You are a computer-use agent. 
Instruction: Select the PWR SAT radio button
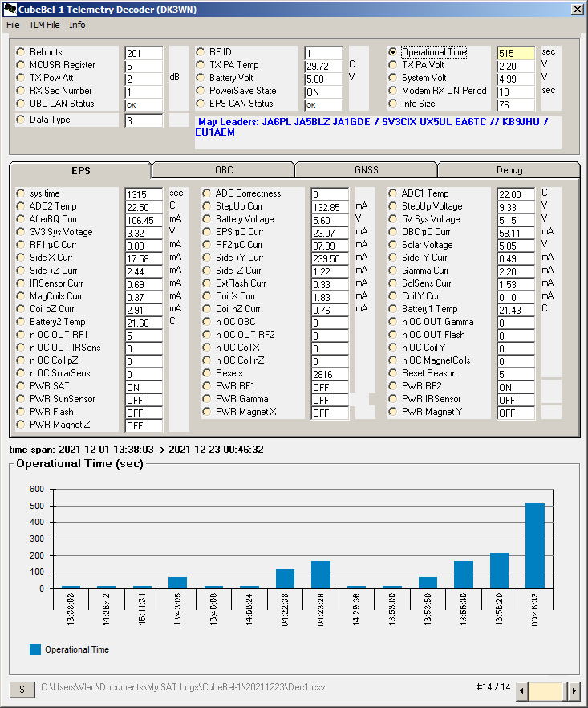coord(21,386)
